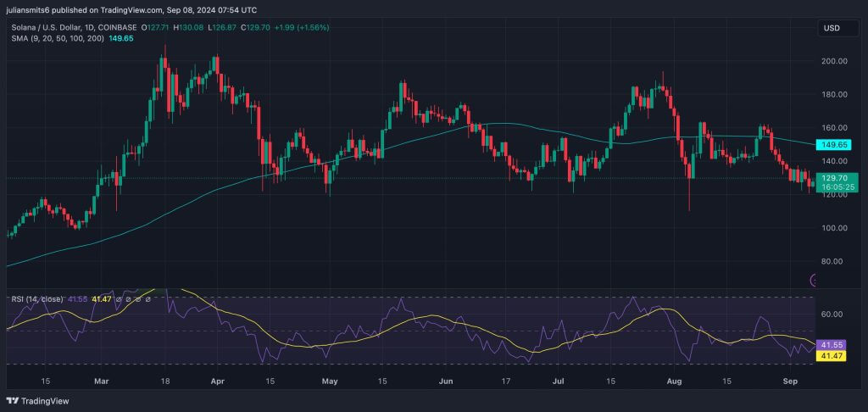Click the Aug label on time axis
Viewport: 868px width, 412px height.
click(674, 381)
